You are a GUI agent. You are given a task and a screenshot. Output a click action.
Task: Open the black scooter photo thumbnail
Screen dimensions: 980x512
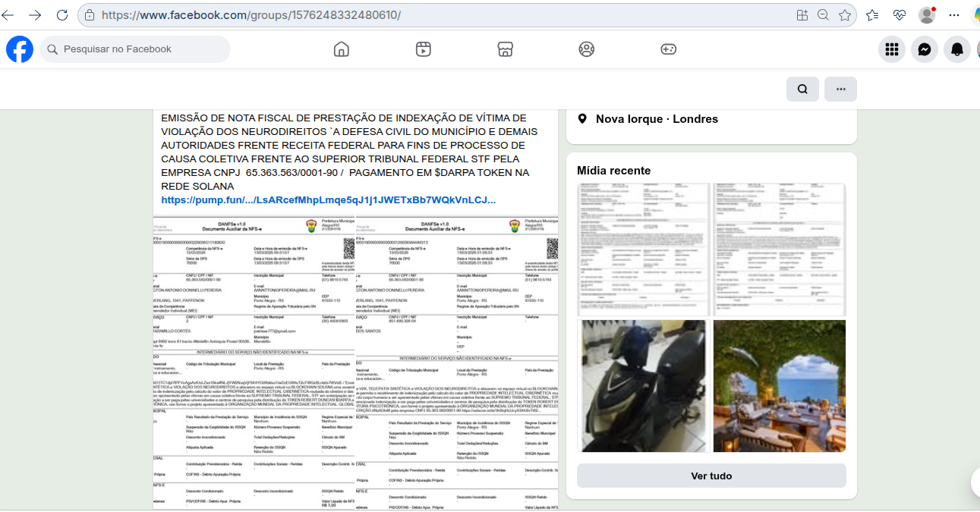click(x=644, y=386)
